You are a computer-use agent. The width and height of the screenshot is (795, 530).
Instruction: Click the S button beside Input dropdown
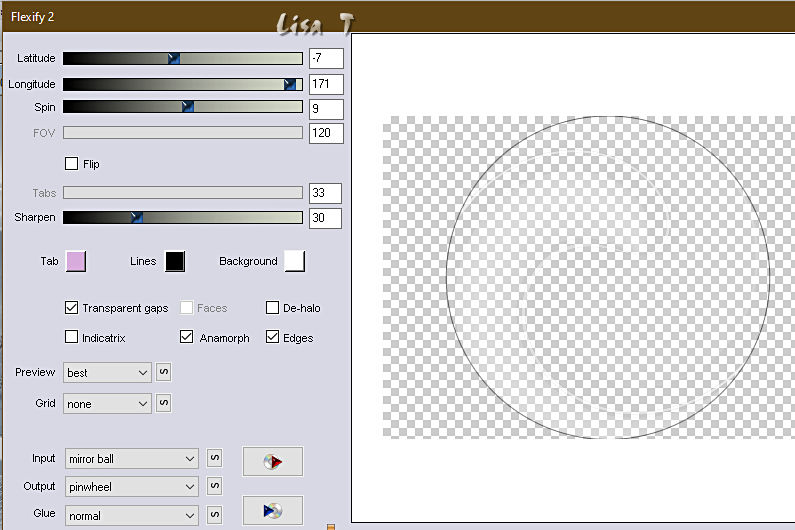[215, 458]
